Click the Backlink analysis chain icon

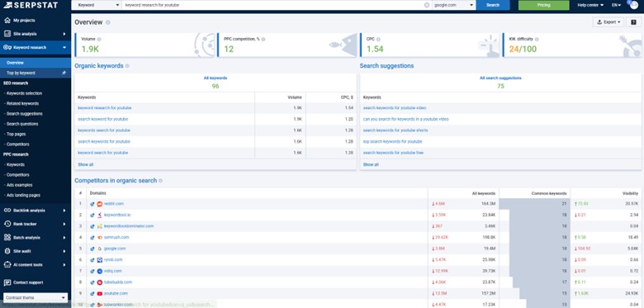pos(7,211)
